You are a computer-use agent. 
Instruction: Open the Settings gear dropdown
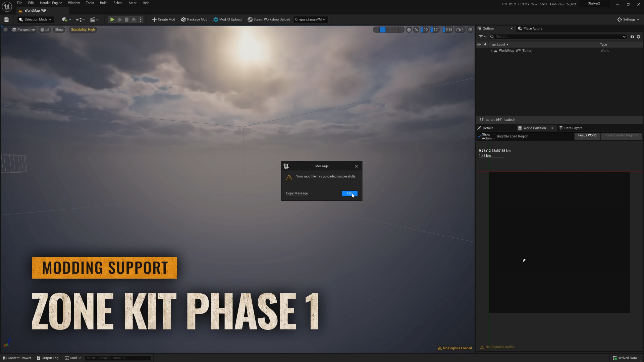tap(628, 19)
